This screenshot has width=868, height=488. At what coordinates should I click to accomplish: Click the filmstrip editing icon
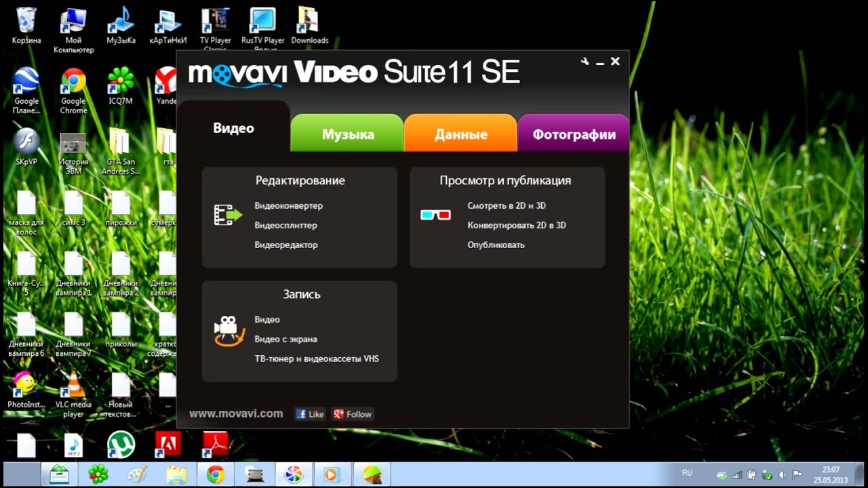point(228,216)
